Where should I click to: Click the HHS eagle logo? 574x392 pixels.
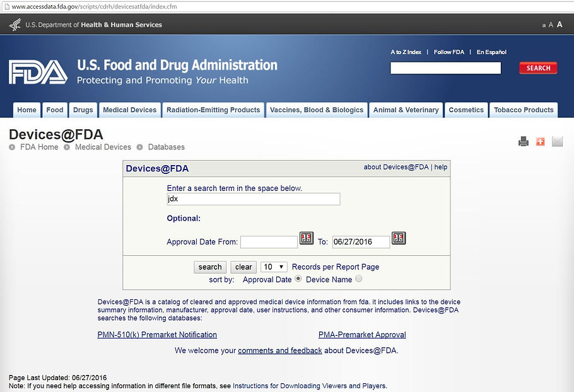15,25
